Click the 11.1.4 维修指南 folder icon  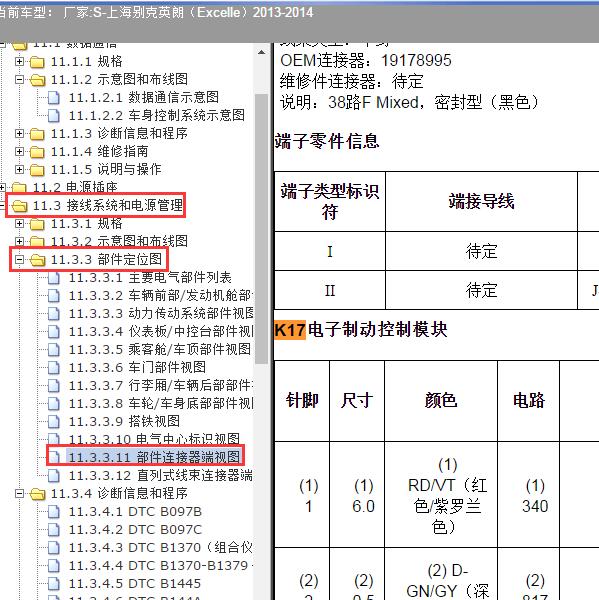pos(37,152)
